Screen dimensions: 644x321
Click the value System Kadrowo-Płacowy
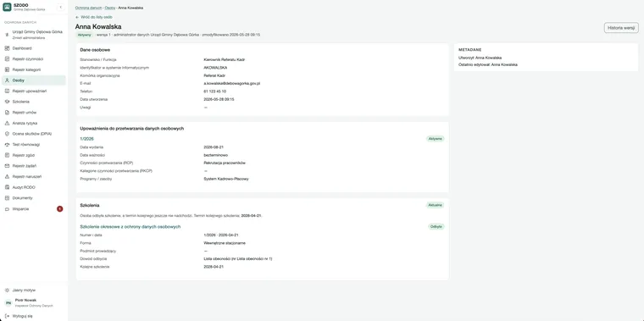(x=226, y=179)
